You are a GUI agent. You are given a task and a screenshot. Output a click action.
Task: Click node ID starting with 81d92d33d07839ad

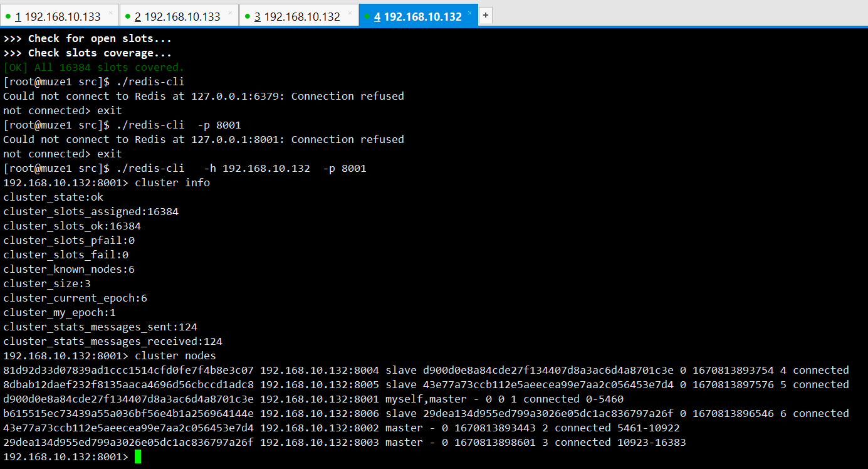pyautogui.click(x=128, y=370)
